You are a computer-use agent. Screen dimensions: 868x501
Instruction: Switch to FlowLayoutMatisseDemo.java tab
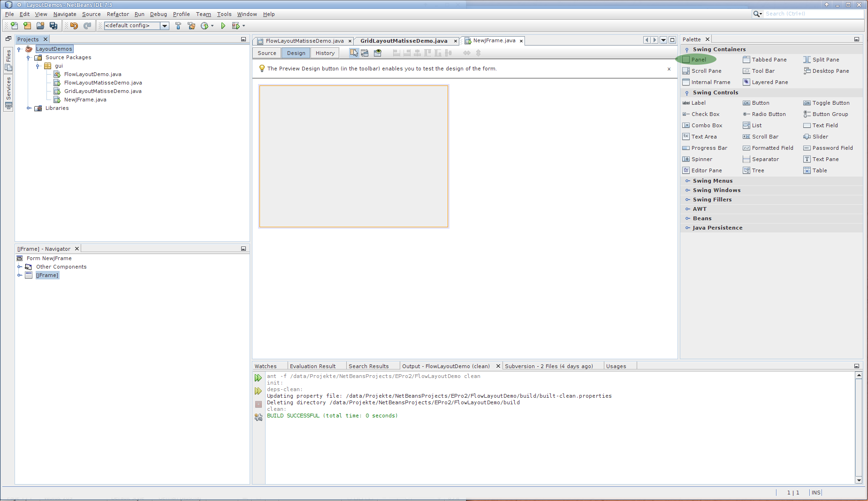point(305,41)
